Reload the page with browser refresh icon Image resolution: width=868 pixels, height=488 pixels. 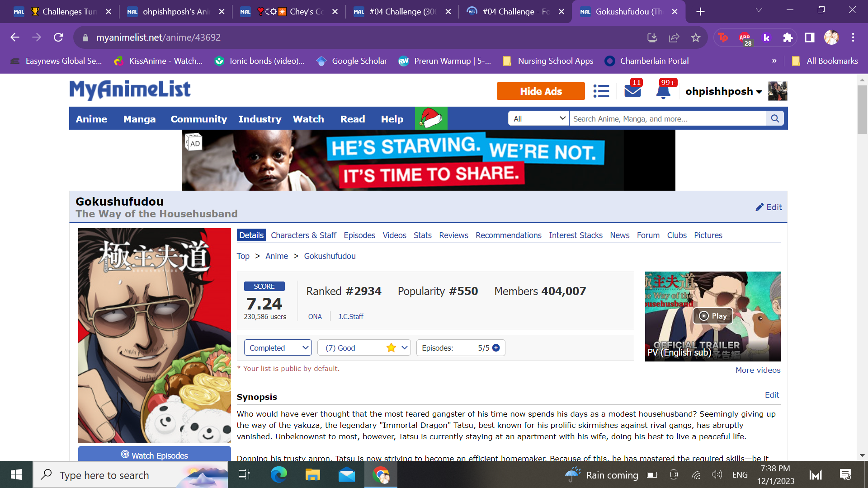(x=58, y=38)
